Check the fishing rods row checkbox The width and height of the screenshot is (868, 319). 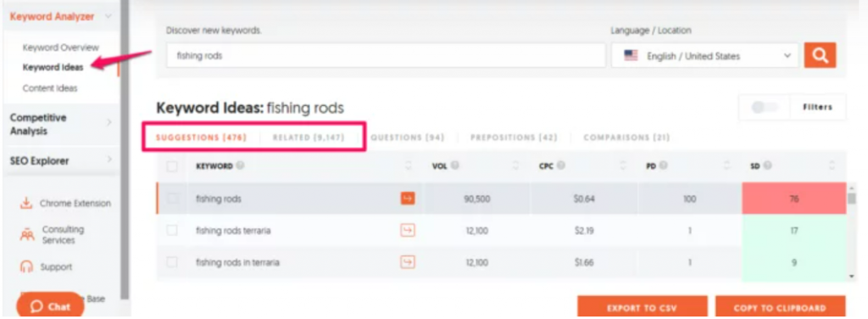tap(172, 199)
